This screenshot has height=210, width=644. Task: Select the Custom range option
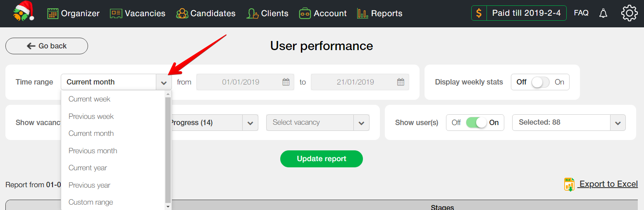pyautogui.click(x=91, y=202)
